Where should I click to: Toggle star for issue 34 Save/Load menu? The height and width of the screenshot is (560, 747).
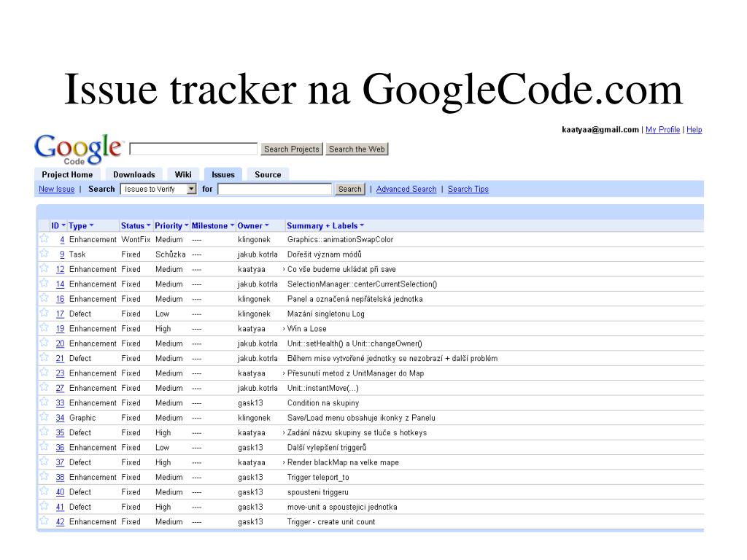pos(44,416)
